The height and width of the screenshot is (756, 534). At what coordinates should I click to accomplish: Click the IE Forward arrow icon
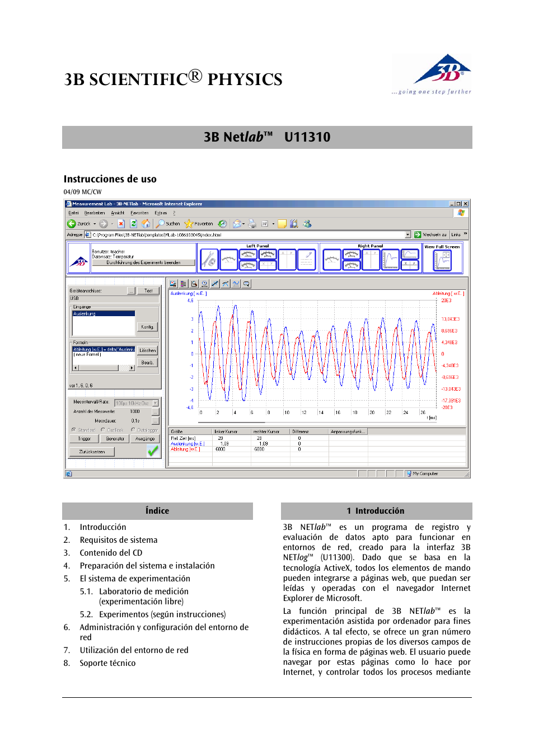coord(104,224)
